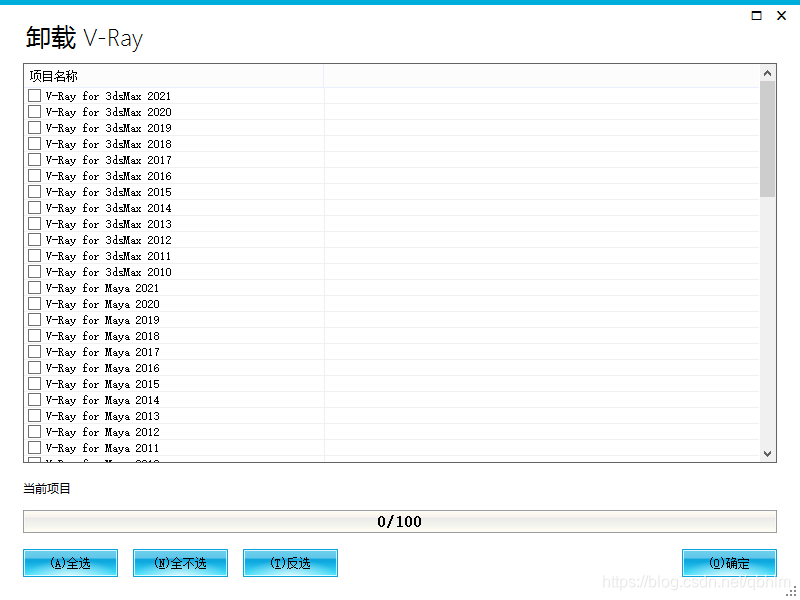Screen dimensions: 800x600
Task: Click the window resize grip
Action: [793, 592]
